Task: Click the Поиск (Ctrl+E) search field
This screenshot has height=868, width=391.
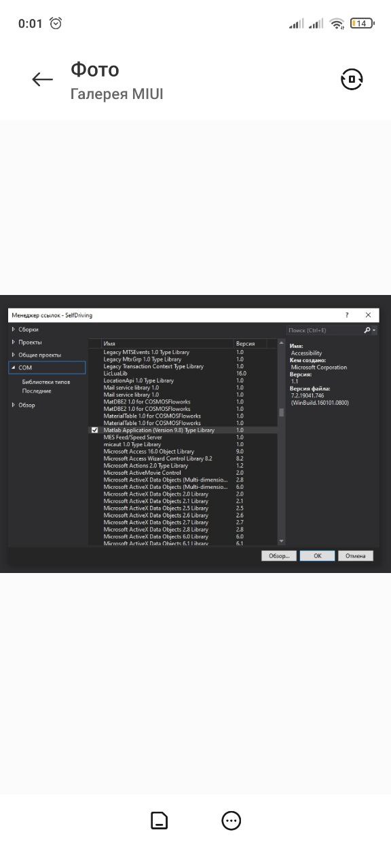Action: coord(324,330)
